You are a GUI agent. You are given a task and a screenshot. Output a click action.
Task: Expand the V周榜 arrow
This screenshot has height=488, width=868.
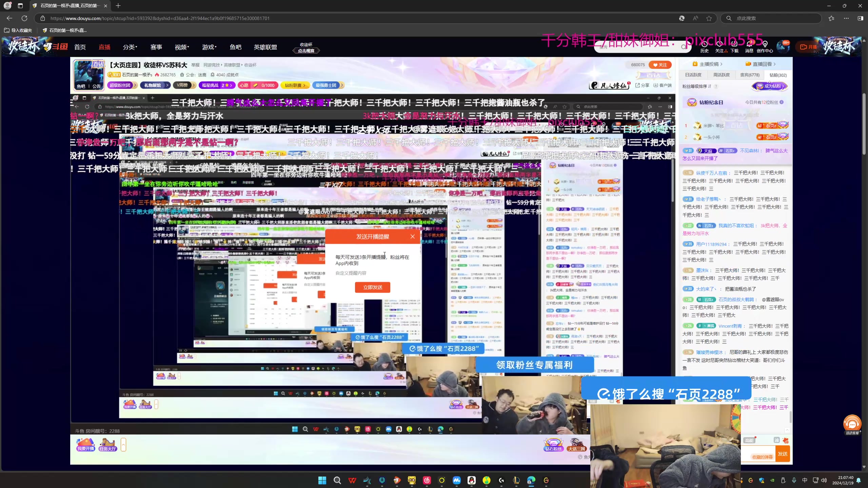194,85
